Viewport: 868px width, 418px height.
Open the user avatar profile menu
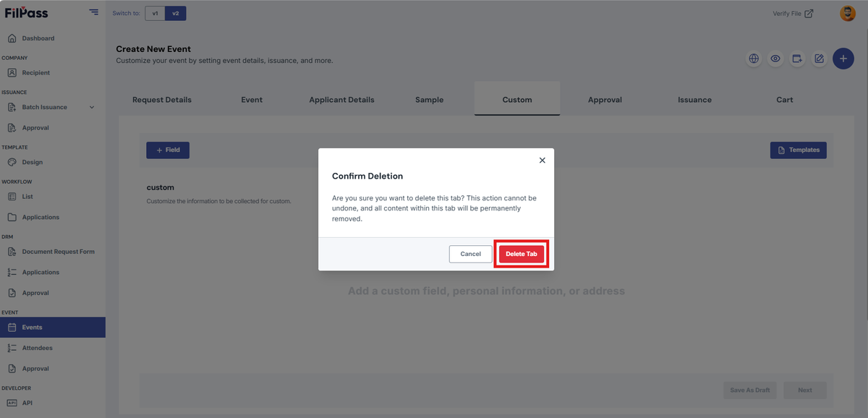847,13
